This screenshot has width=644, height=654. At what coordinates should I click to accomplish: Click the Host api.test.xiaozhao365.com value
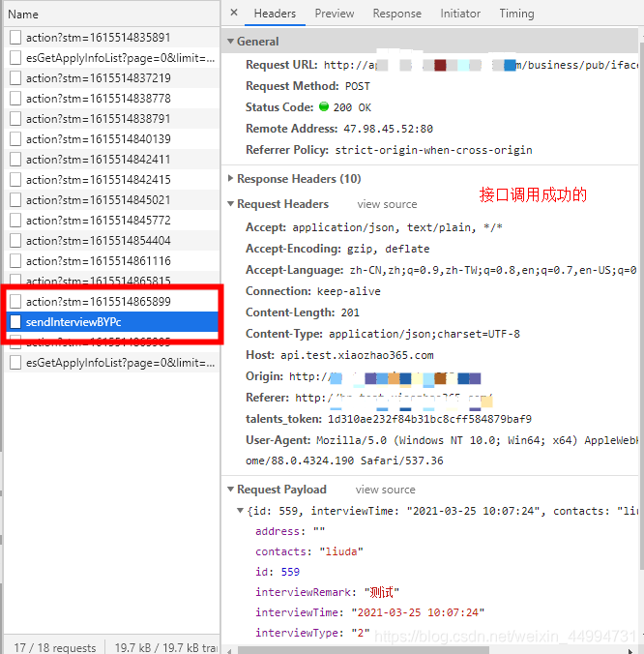tap(357, 355)
